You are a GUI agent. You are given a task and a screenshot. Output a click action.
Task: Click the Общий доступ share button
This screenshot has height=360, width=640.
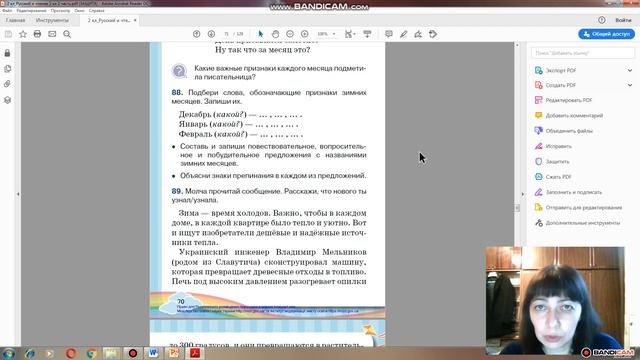point(607,34)
